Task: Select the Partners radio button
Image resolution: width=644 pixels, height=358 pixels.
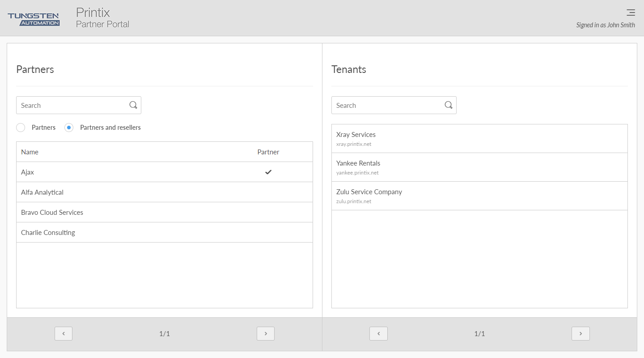Action: click(21, 128)
